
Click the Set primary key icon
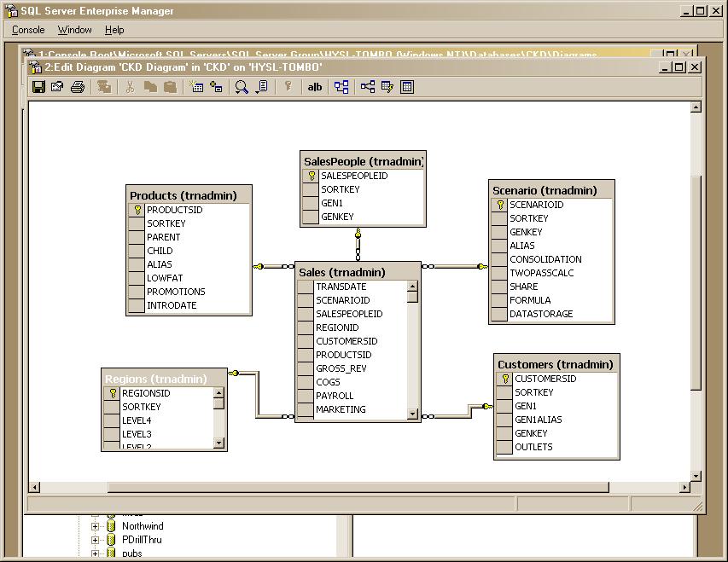point(288,87)
